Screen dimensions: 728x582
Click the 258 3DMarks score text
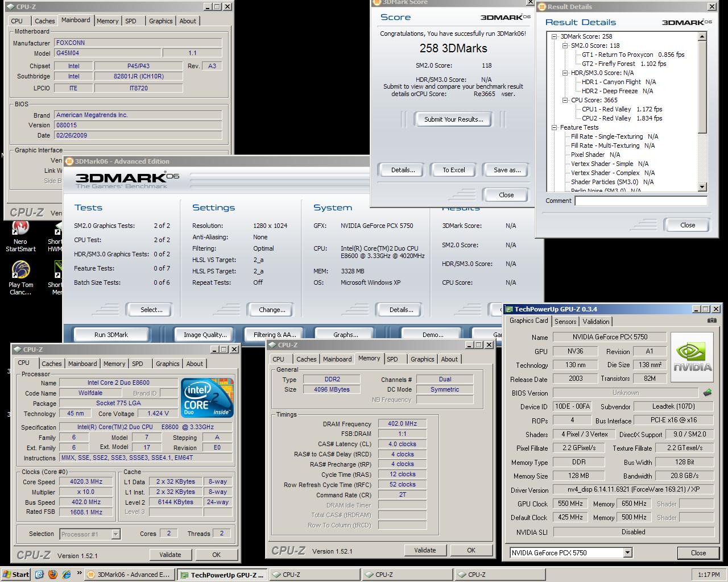[453, 48]
